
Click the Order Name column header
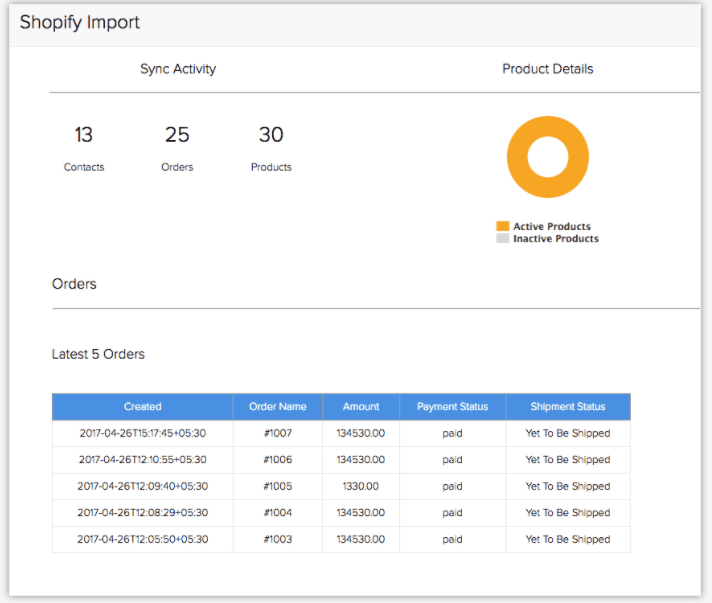(x=277, y=406)
